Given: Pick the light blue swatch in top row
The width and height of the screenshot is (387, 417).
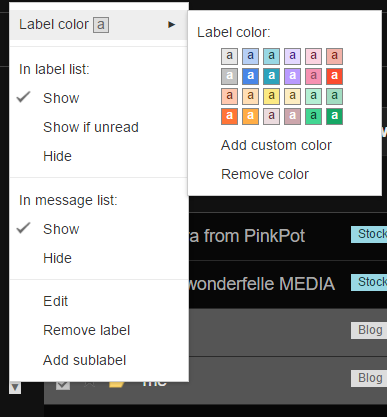Looking at the screenshot, I should [x=250, y=56].
